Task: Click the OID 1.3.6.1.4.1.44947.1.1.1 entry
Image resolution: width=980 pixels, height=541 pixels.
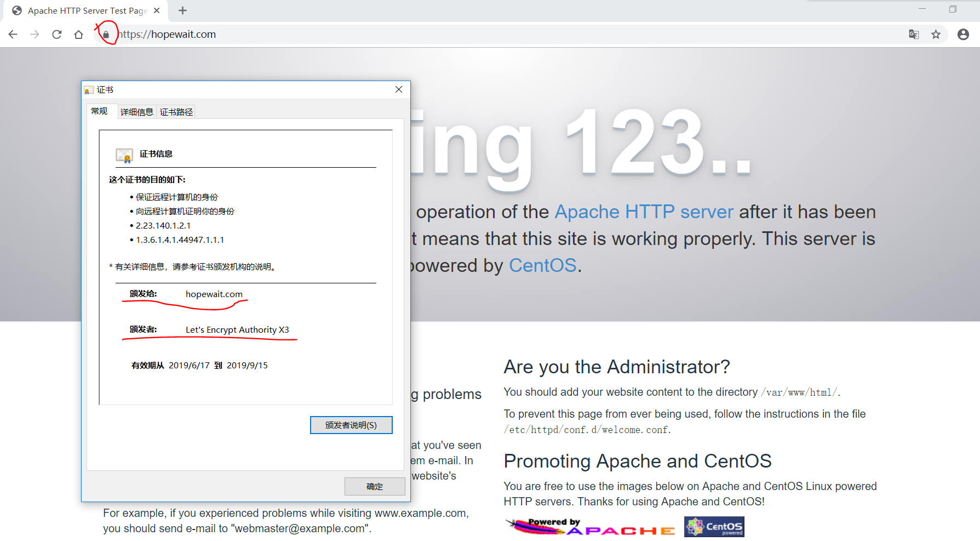Action: tap(180, 240)
